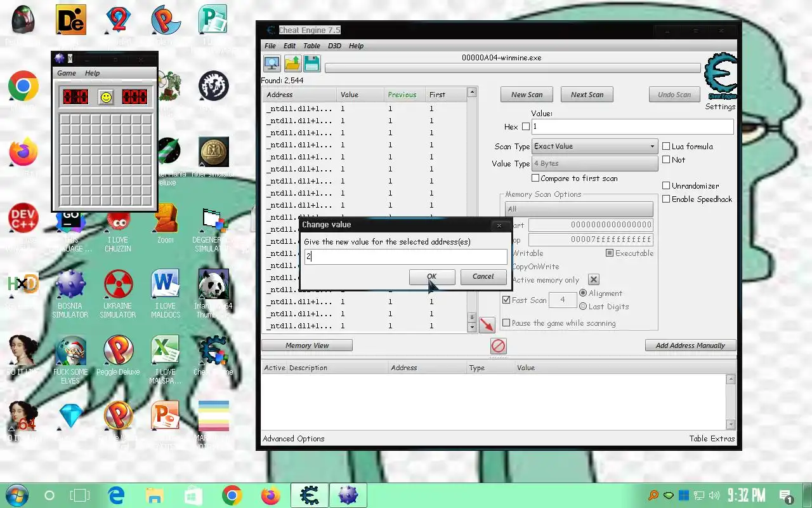The image size is (812, 508).
Task: Open the Microsoft Store taskbar icon
Action: click(193, 495)
